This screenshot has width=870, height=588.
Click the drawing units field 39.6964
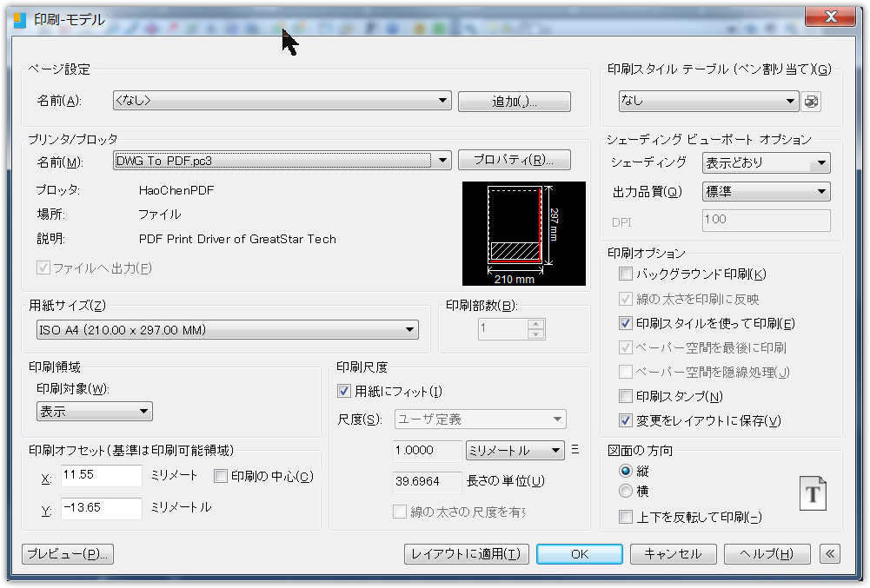(x=428, y=481)
